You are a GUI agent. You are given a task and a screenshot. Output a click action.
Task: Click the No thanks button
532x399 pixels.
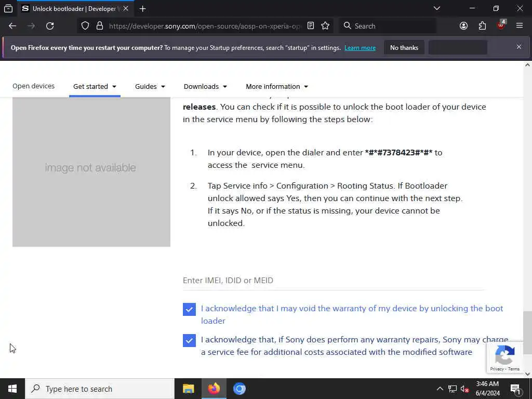click(x=404, y=48)
